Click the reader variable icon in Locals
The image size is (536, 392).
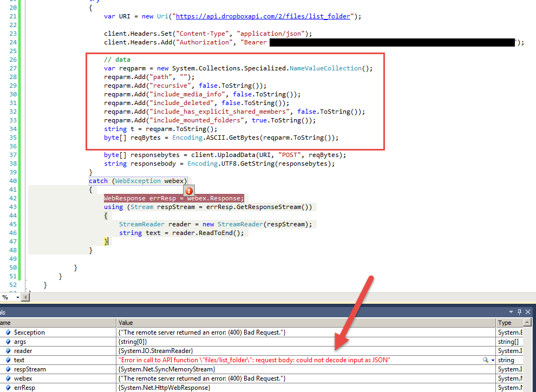[7, 351]
